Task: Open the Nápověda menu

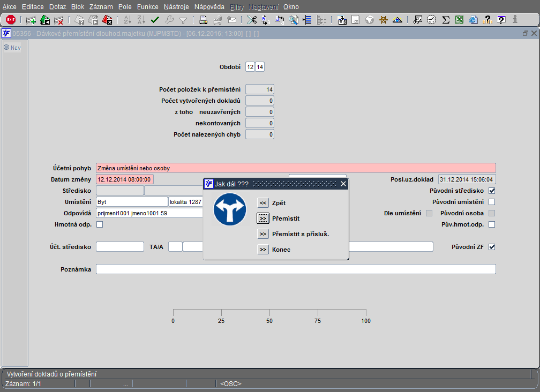Action: click(x=209, y=7)
